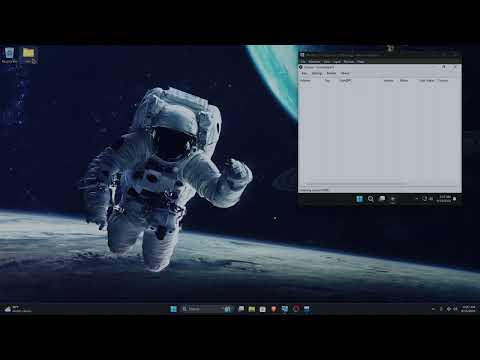The width and height of the screenshot is (480, 360).
Task: Show hidden icons in host system tray
Action: click(433, 309)
